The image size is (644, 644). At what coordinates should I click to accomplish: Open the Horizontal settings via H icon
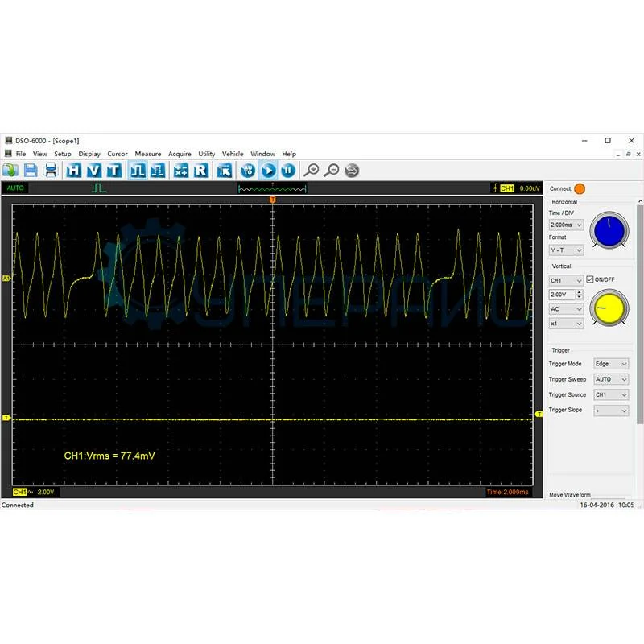click(x=74, y=170)
